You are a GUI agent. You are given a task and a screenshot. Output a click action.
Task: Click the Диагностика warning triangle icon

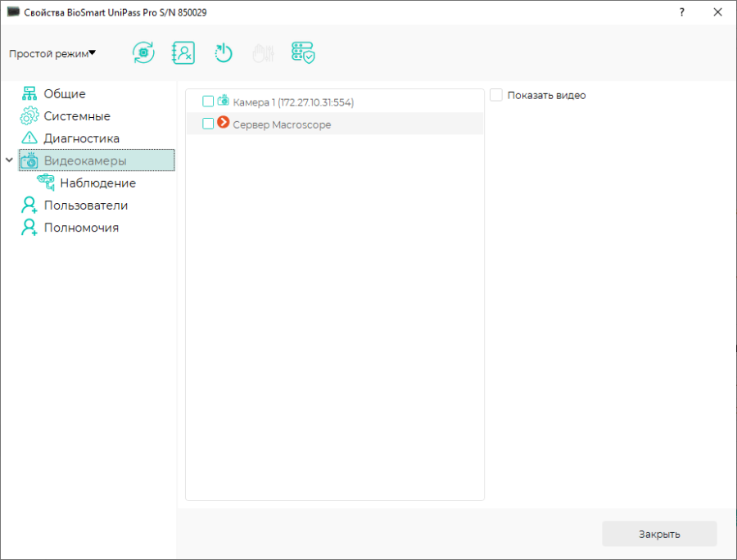29,138
